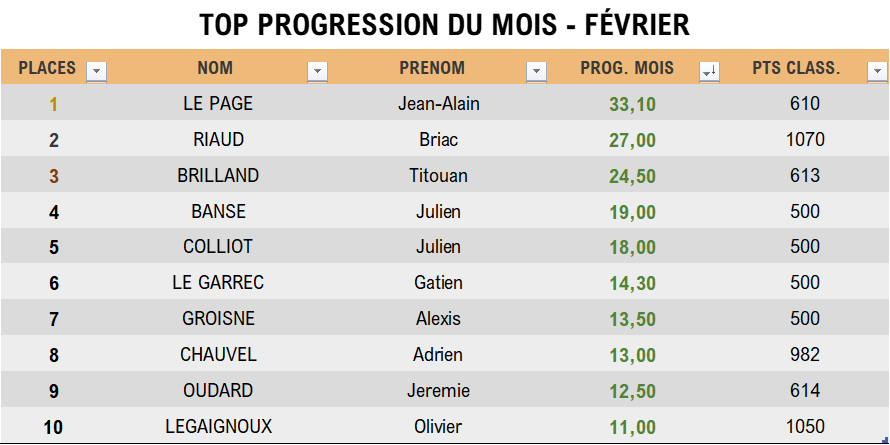
Task: Open the PTS CLASS. column filter dropdown
Action: [878, 72]
